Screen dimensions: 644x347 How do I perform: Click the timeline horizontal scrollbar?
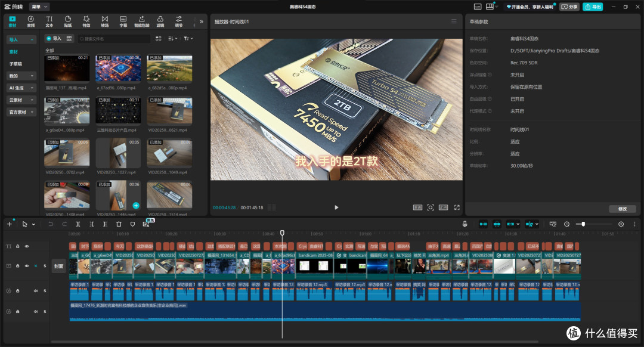coord(295,341)
